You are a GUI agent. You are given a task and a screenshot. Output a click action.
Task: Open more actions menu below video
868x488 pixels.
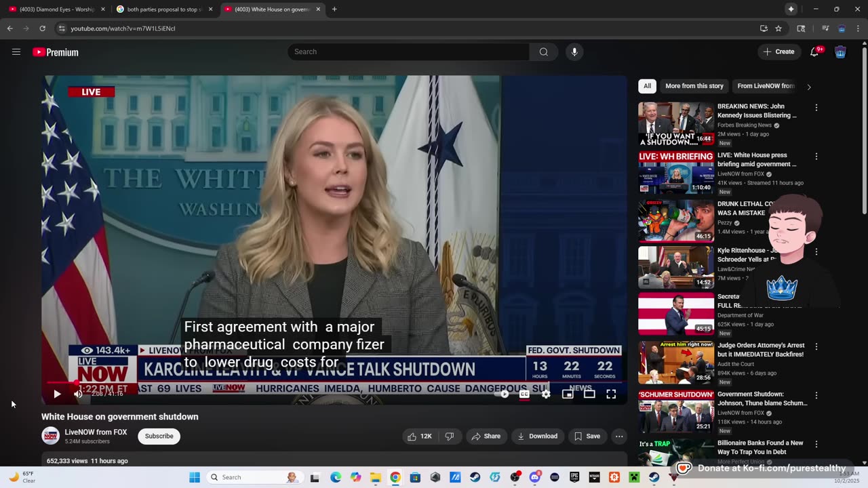tap(619, 436)
